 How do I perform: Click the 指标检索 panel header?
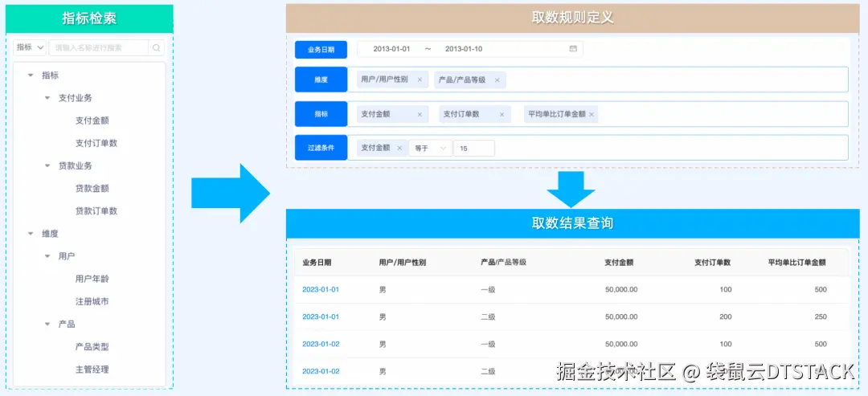point(89,18)
